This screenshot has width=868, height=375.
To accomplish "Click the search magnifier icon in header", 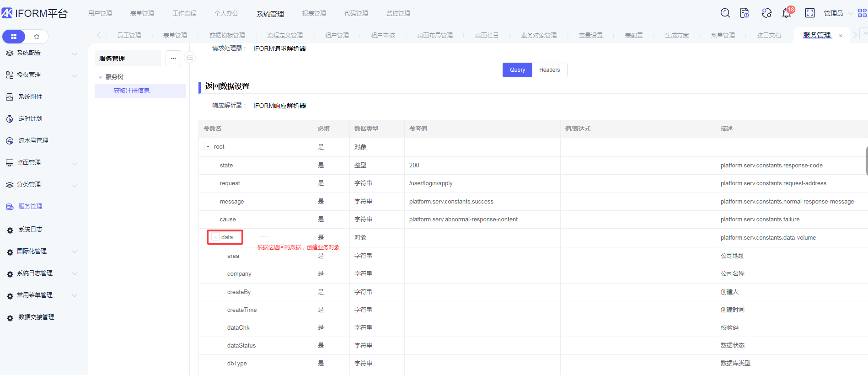I will 725,13.
